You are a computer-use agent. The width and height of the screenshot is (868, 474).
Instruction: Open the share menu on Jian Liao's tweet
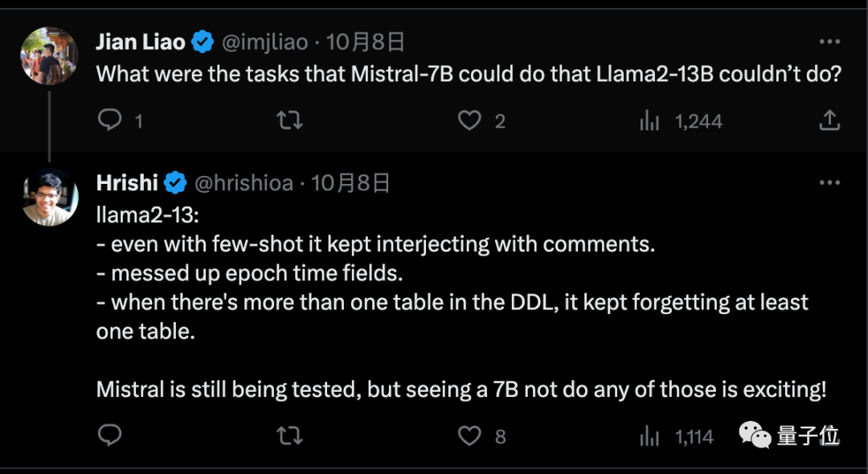click(832, 120)
